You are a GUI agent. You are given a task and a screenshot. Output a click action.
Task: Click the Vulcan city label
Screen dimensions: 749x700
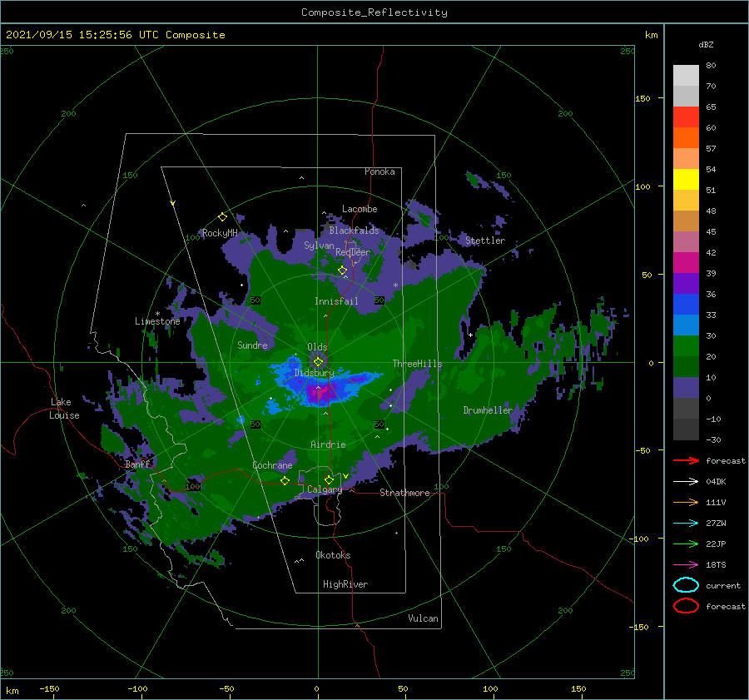point(424,618)
